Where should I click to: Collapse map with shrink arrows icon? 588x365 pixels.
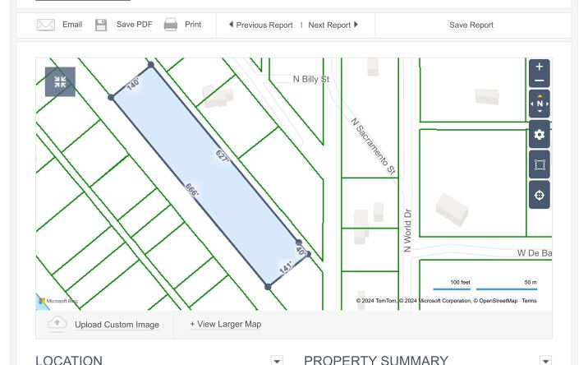tap(60, 82)
